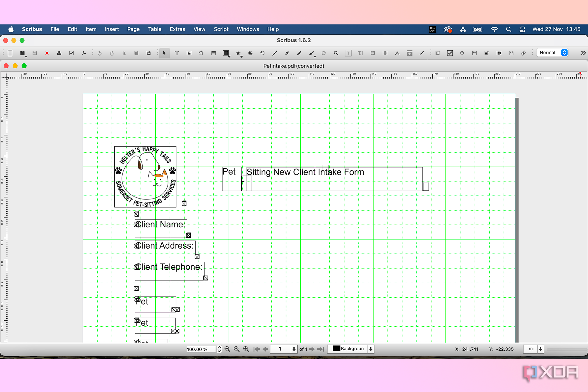The height and width of the screenshot is (392, 588).
Task: Select the Table insertion tool
Action: (213, 53)
